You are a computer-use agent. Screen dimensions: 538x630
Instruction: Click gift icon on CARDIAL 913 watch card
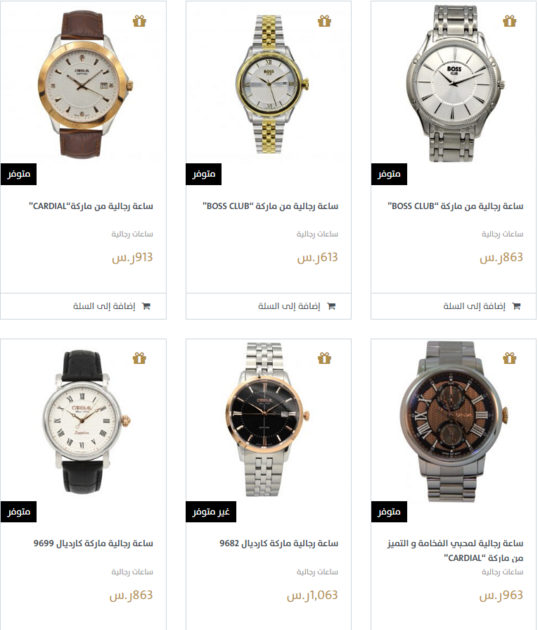[x=139, y=21]
